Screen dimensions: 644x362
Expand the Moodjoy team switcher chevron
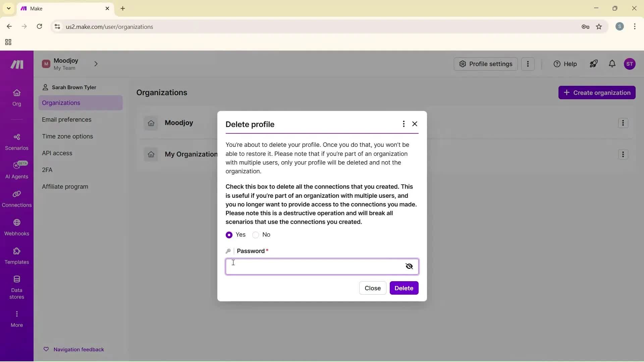pyautogui.click(x=96, y=64)
